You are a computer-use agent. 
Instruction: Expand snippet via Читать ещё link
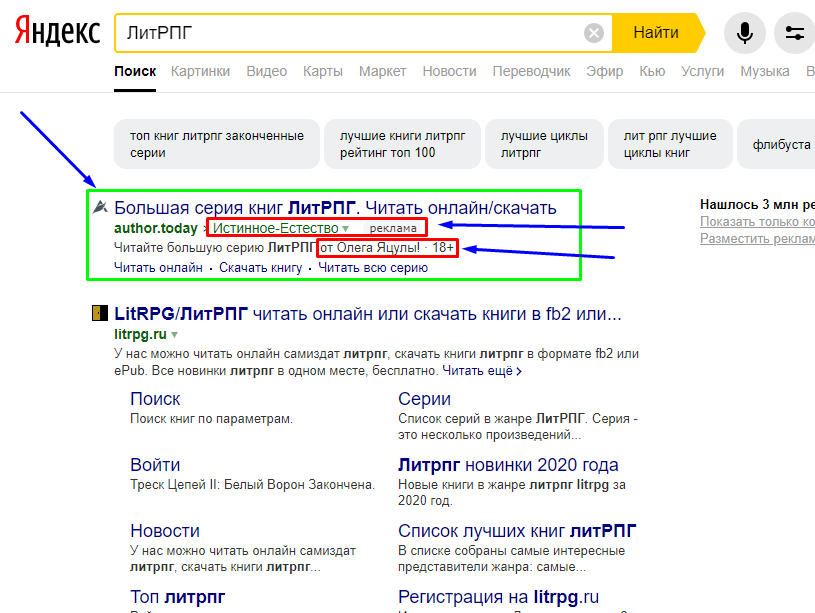pos(482,371)
